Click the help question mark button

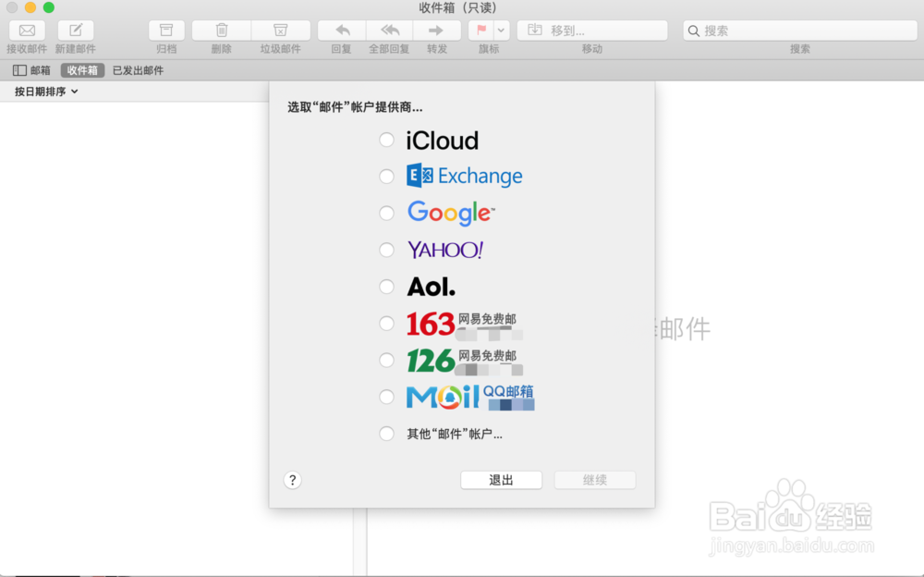pos(292,480)
